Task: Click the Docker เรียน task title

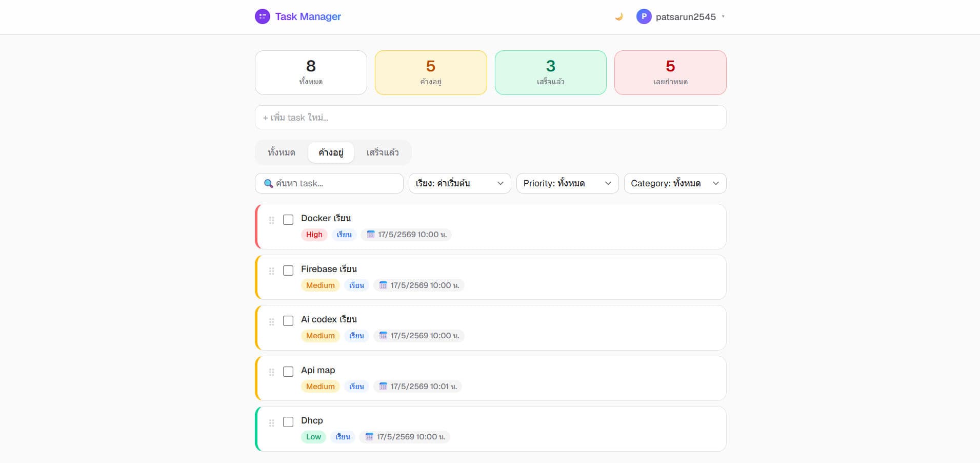Action: pos(326,218)
